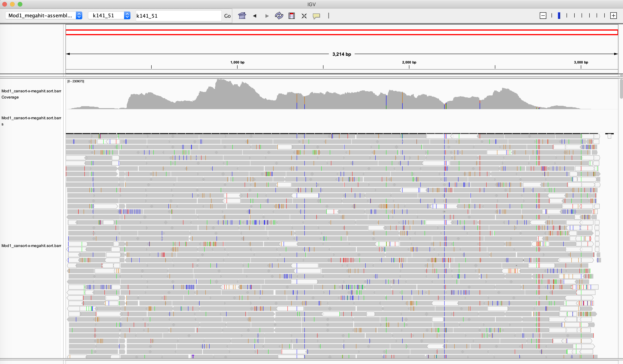The width and height of the screenshot is (623, 364).
Task: Select the alignment track name label
Action: pyautogui.click(x=31, y=245)
